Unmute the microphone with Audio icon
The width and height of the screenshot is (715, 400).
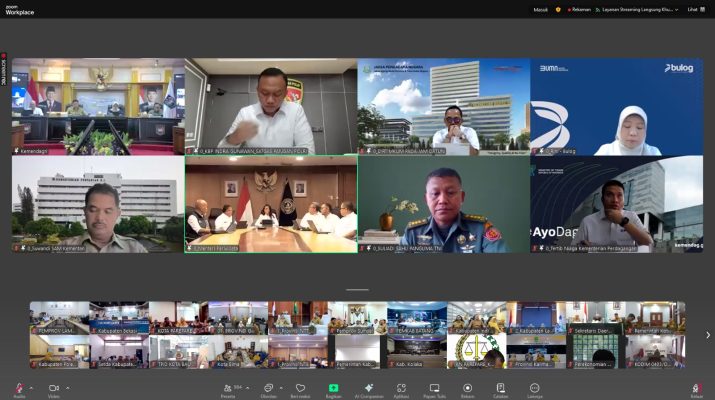click(x=19, y=387)
